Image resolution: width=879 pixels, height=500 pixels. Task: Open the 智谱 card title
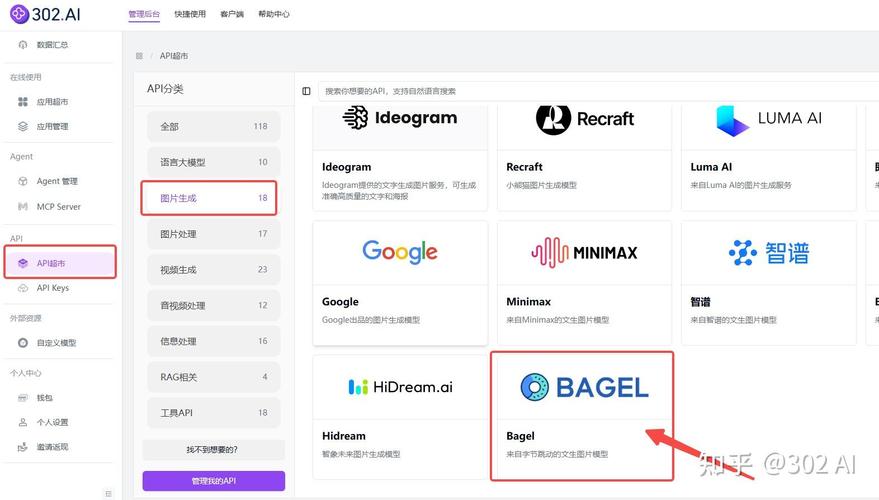tap(700, 302)
